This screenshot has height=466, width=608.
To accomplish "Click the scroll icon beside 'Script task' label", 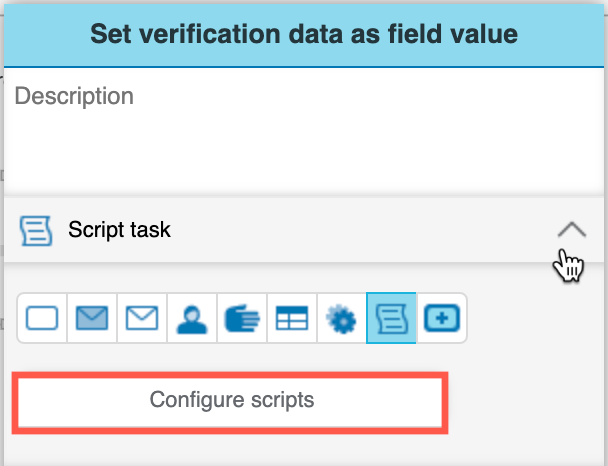I will click(x=36, y=230).
